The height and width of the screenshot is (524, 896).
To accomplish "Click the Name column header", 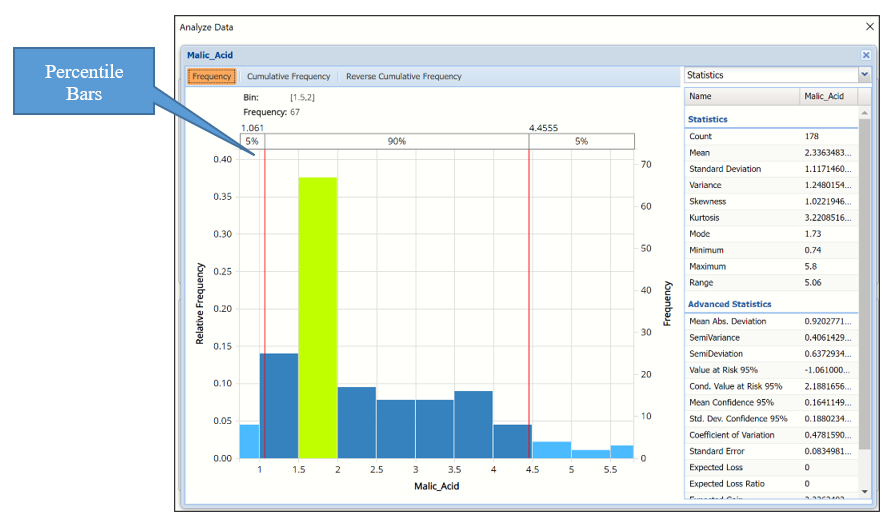I will pos(742,97).
